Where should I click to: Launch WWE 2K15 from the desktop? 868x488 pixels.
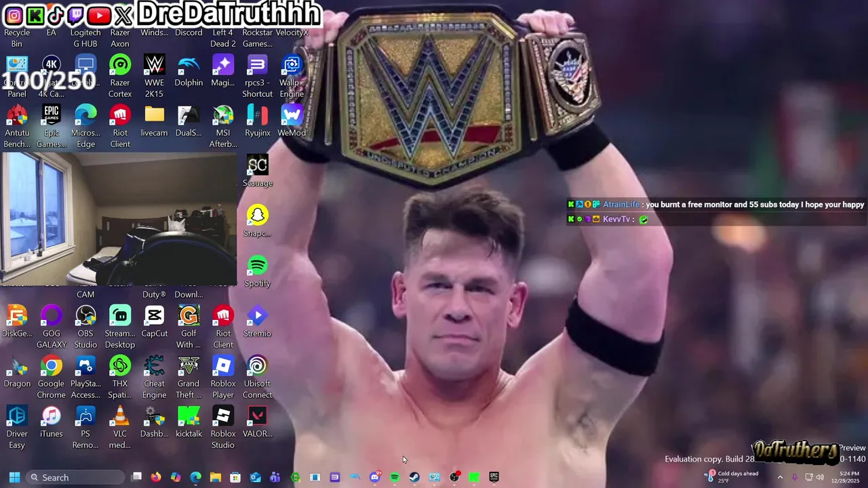(155, 76)
